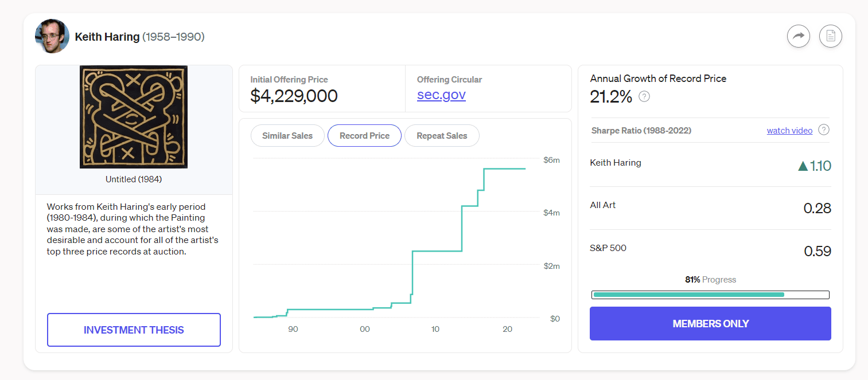Click the MEMBERS ONLY button

tap(710, 324)
